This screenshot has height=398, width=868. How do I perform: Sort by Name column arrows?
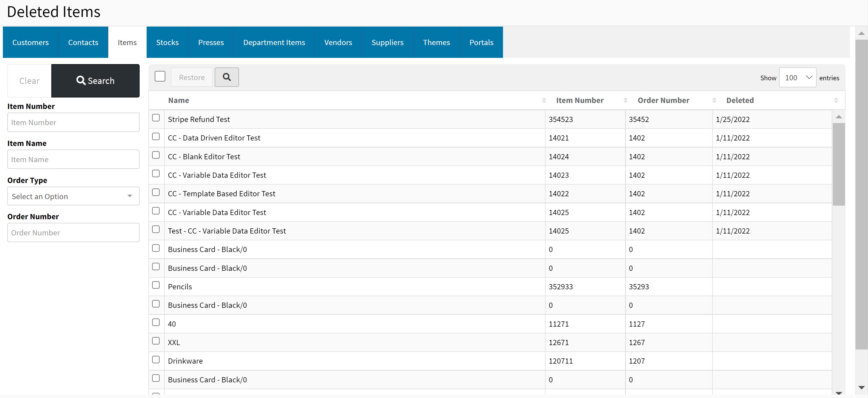(544, 100)
